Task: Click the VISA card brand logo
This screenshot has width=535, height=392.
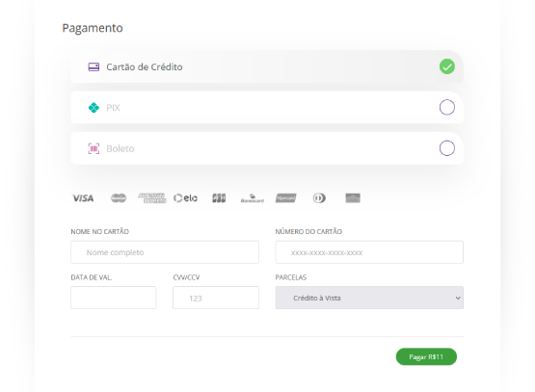Action: 83,198
